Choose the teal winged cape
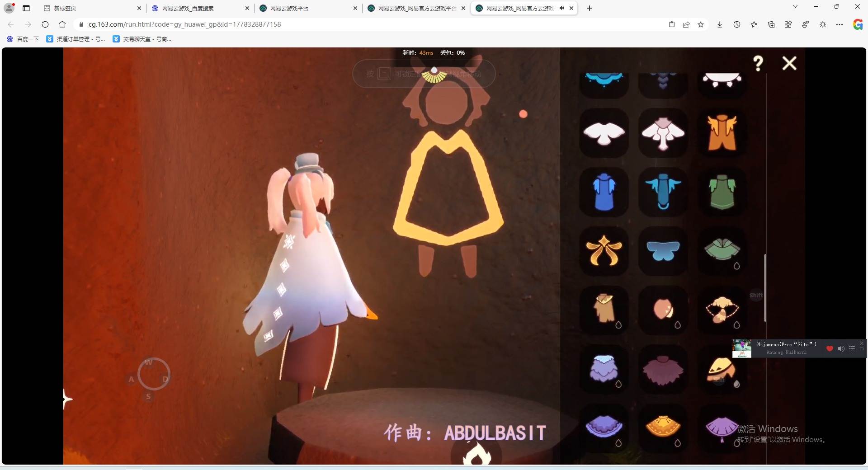This screenshot has width=868, height=470. [x=663, y=192]
